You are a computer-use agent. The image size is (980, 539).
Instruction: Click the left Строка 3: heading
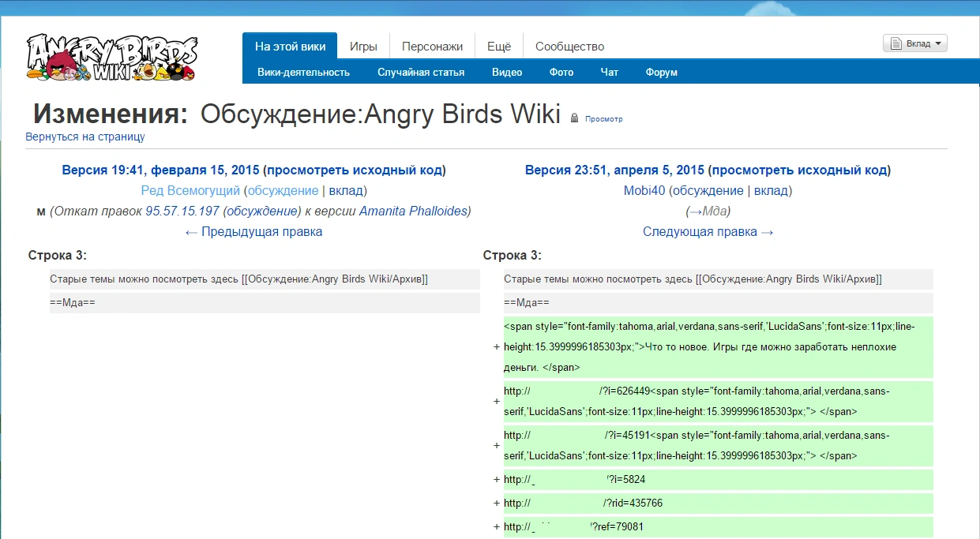(x=57, y=255)
